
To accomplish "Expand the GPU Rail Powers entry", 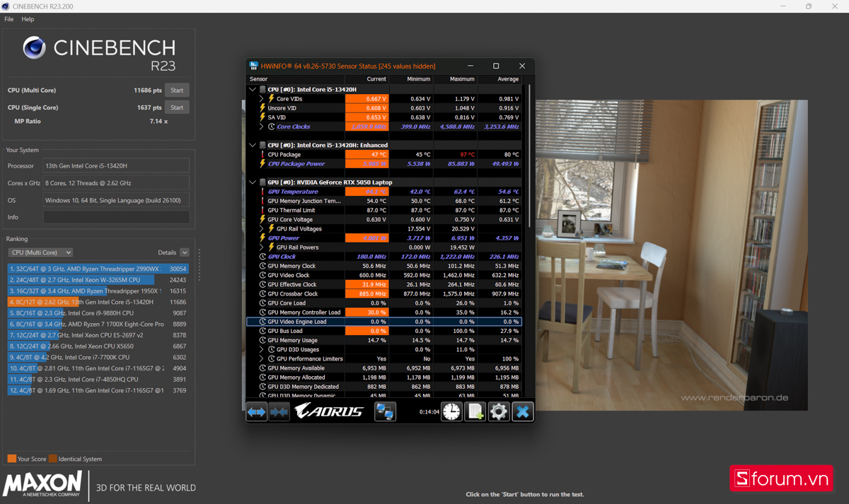I will pyautogui.click(x=262, y=247).
